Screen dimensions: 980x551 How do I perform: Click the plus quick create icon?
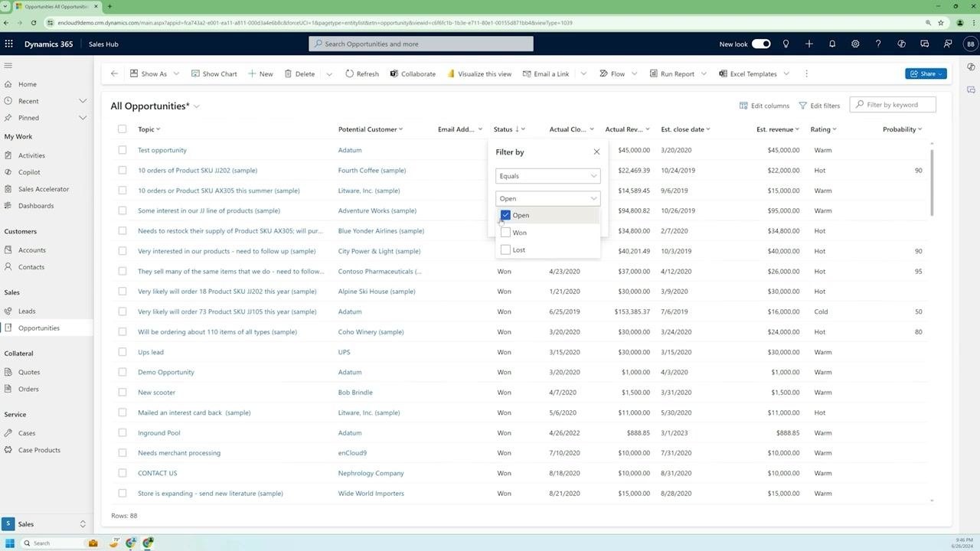808,44
